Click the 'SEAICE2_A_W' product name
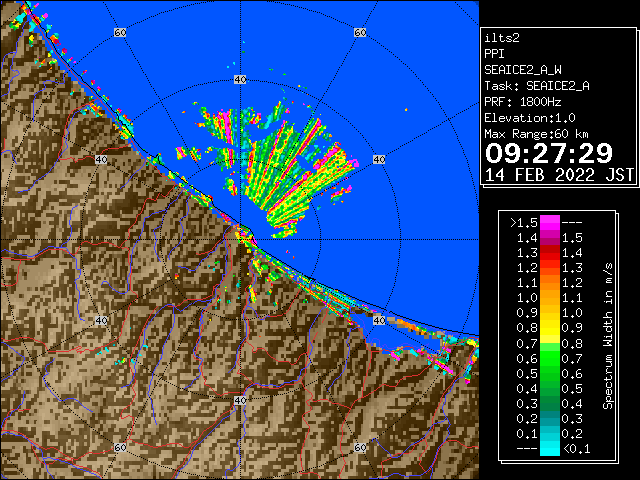 (x=523, y=70)
